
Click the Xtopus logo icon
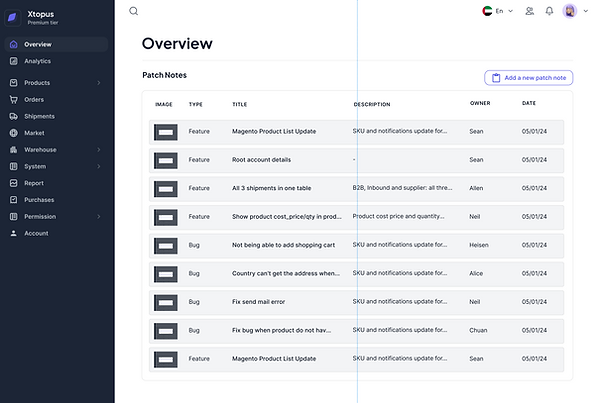pos(12,17)
